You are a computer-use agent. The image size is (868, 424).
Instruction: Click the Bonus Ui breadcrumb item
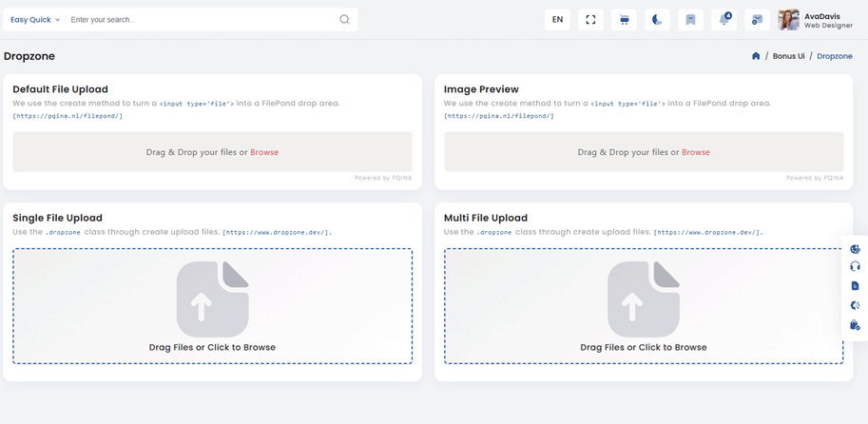pos(788,56)
